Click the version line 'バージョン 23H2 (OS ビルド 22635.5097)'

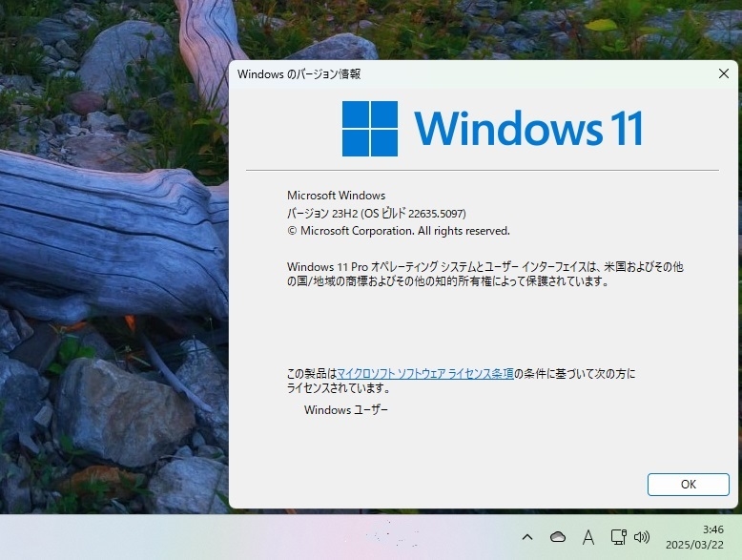(376, 213)
